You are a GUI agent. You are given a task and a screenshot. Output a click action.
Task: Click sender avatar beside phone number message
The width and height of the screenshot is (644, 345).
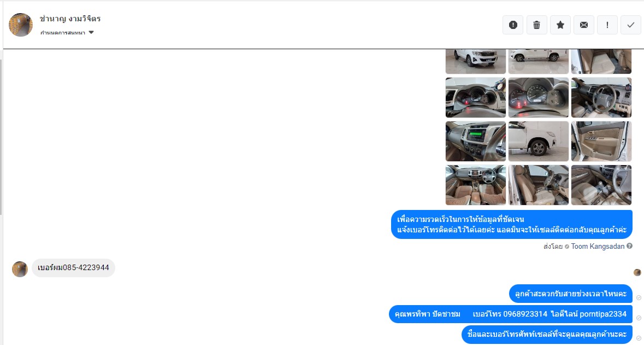click(x=20, y=269)
